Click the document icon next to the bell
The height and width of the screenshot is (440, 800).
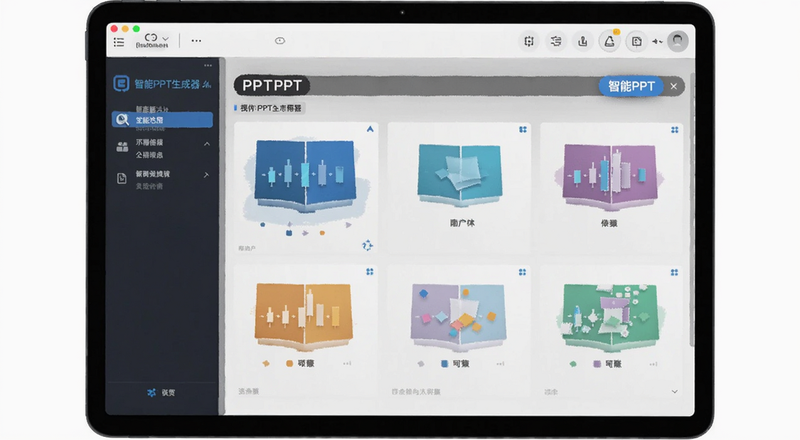click(x=636, y=41)
